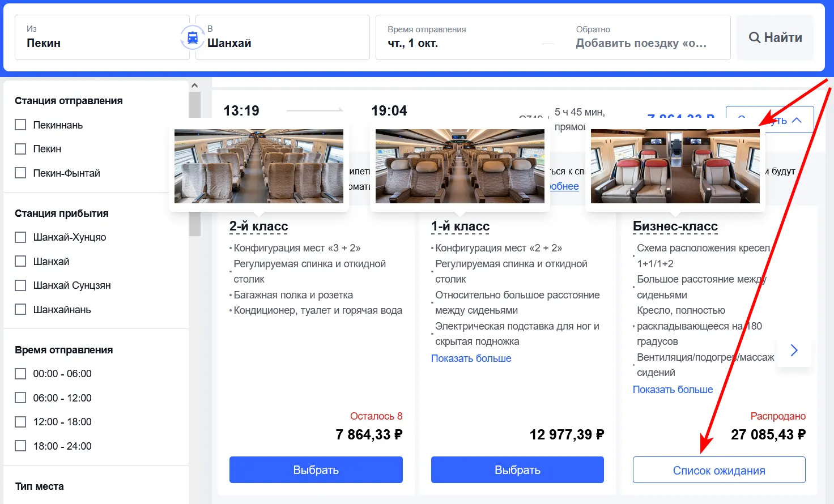Show next seat class with right chevron
The height and width of the screenshot is (504, 834).
coord(794,351)
